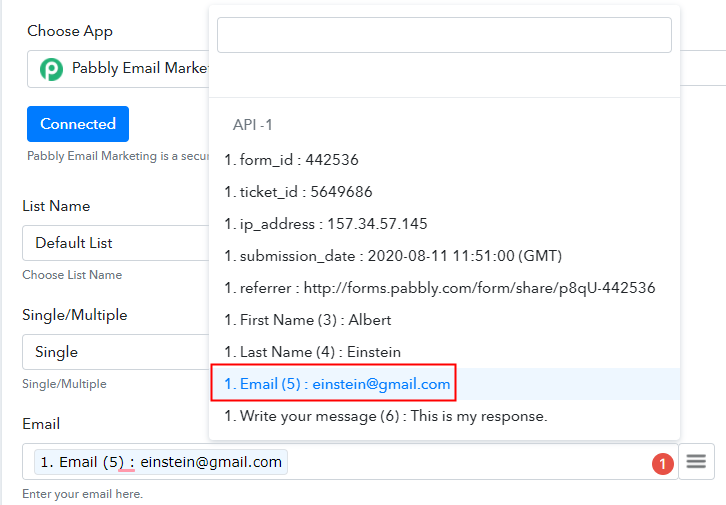Image resolution: width=726 pixels, height=505 pixels.
Task: Select the First Name (3) : Albert option
Action: click(x=444, y=320)
